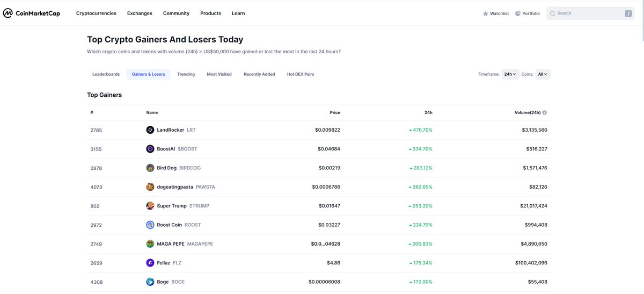Click the Volume(24h) column header
644x294 pixels.
[x=528, y=113]
